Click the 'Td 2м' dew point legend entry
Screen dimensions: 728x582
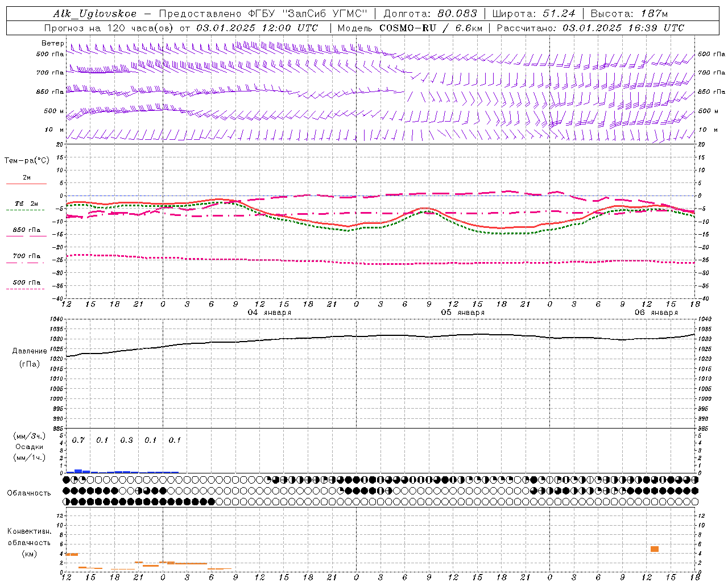[x=27, y=203]
